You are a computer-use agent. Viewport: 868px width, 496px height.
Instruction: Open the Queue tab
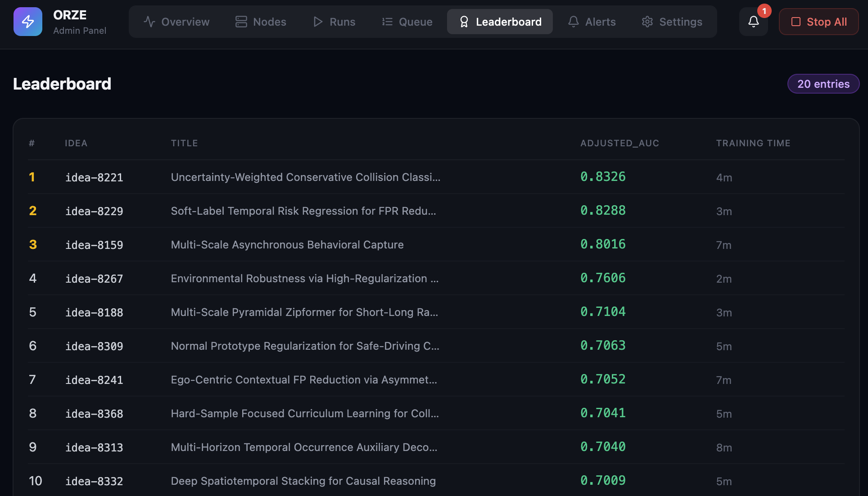[x=406, y=21]
